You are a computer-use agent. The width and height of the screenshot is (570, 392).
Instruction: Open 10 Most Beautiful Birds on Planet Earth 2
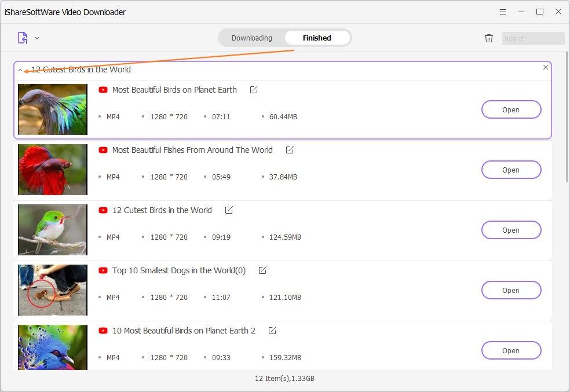point(511,351)
